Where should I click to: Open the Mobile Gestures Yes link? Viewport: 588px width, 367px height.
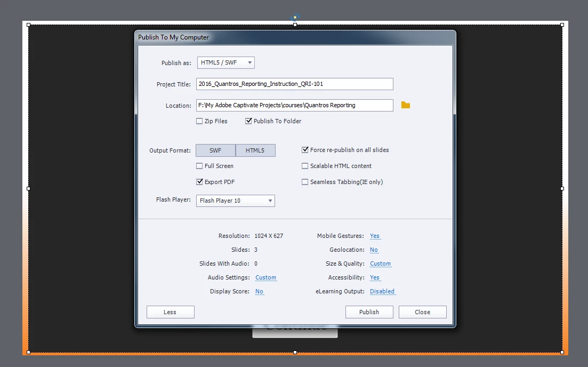(375, 236)
